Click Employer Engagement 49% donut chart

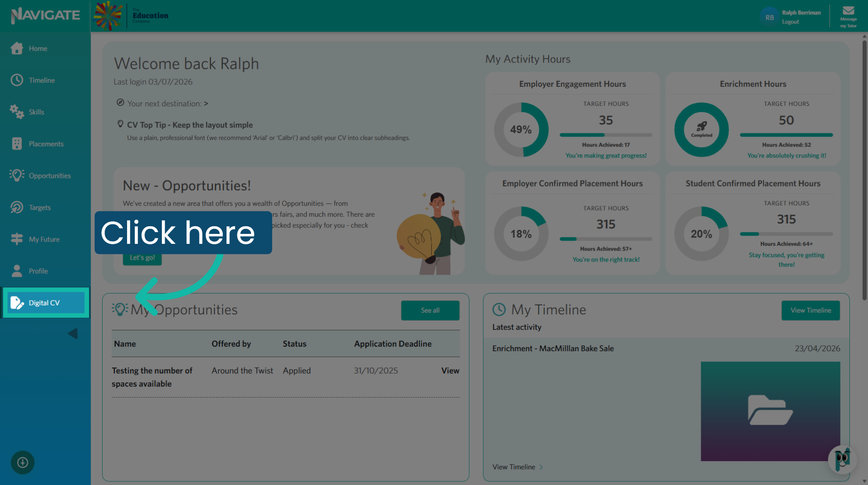click(x=521, y=130)
